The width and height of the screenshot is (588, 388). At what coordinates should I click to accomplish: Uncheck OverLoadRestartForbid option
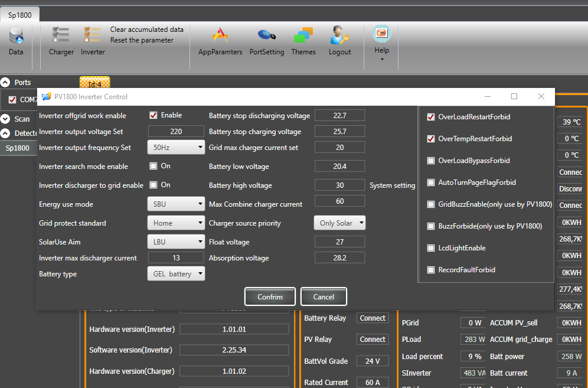(x=431, y=117)
